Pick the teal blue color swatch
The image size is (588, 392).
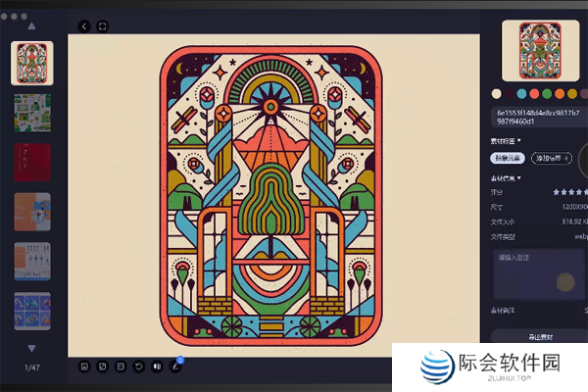tap(521, 94)
